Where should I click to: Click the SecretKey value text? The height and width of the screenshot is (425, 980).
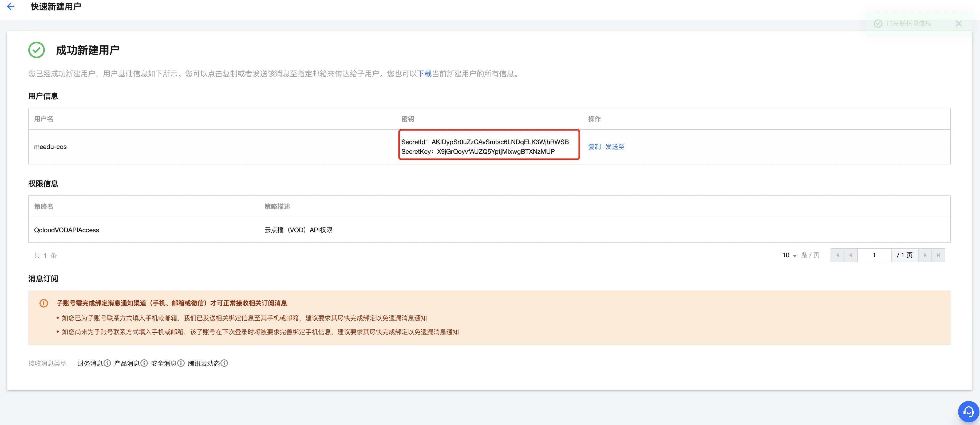pyautogui.click(x=496, y=151)
